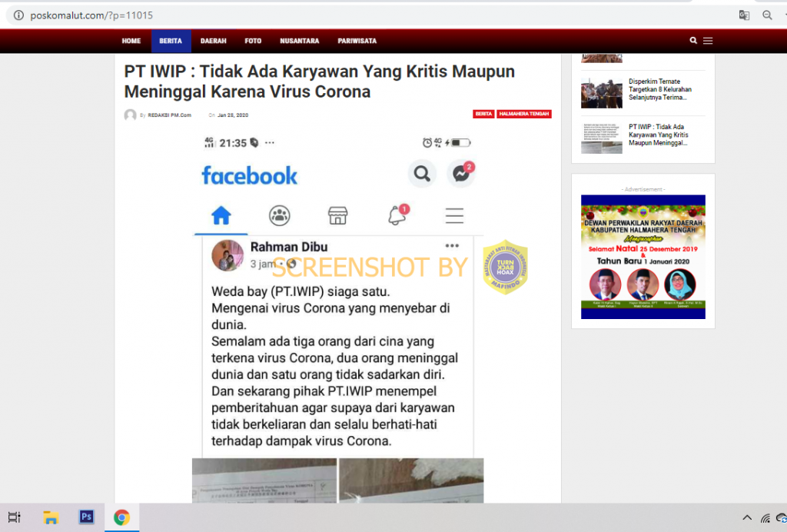This screenshot has height=532, width=787.
Task: Open the hamburger menu in site navbar
Action: click(708, 41)
